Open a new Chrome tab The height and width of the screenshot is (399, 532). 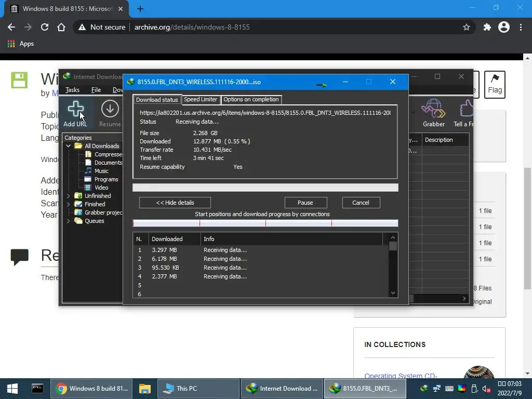pyautogui.click(x=140, y=9)
